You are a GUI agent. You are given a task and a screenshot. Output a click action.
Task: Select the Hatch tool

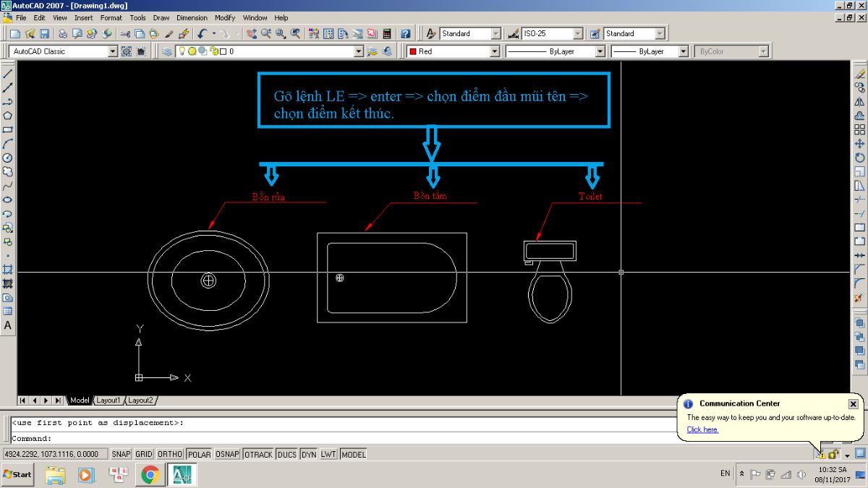pyautogui.click(x=8, y=269)
